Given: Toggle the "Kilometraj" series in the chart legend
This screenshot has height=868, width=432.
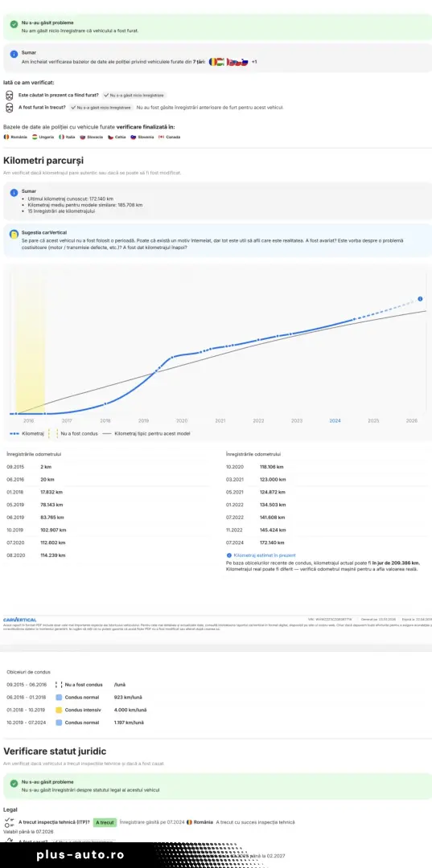Looking at the screenshot, I should (27, 433).
